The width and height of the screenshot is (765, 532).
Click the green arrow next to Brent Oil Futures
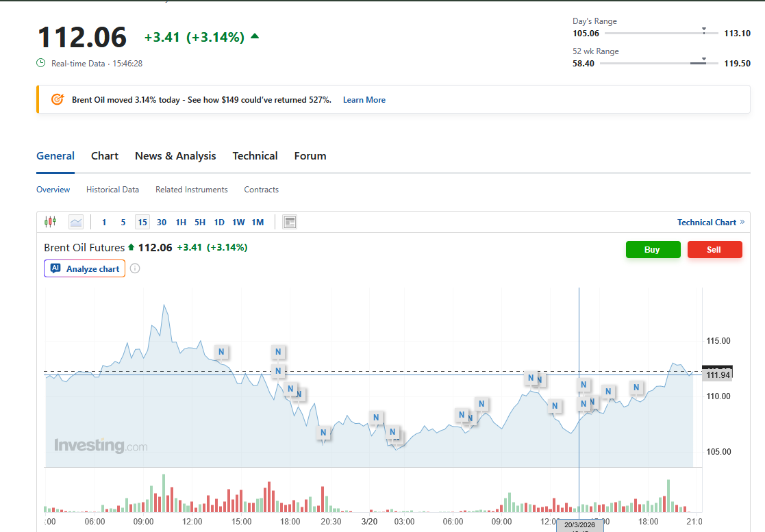click(131, 247)
